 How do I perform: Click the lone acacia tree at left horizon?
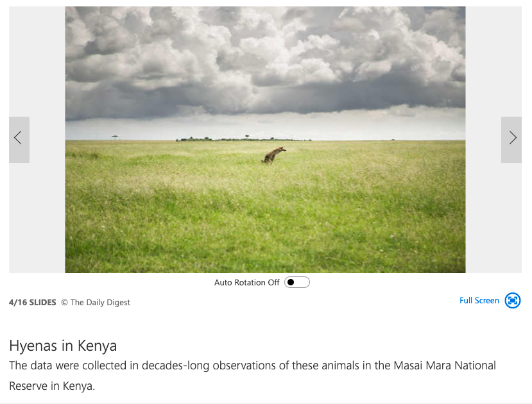point(115,137)
